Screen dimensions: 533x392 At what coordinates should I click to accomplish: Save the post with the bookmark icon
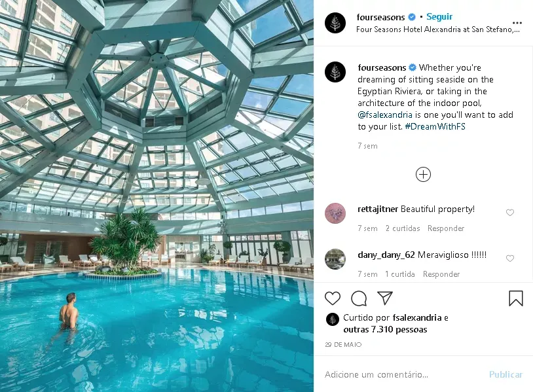coord(516,298)
